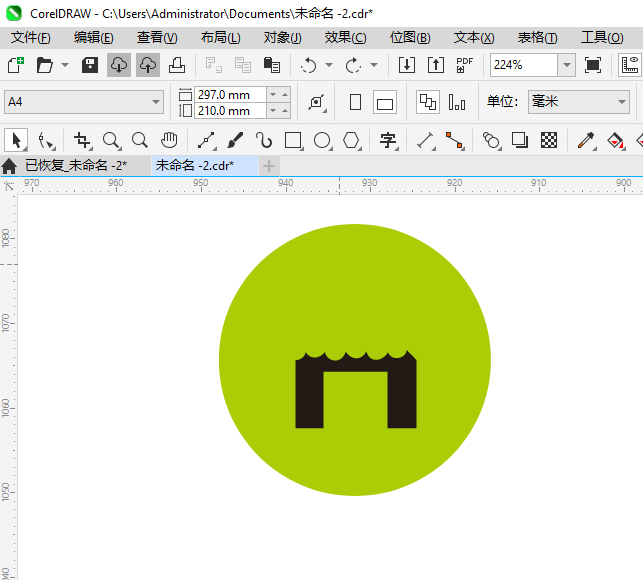Image resolution: width=643 pixels, height=580 pixels.
Task: Add new document with plus tab
Action: click(269, 166)
